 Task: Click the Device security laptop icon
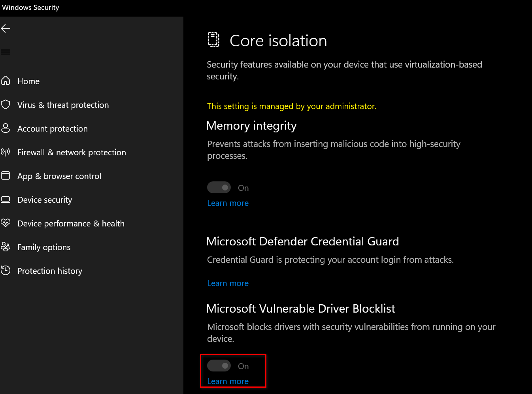coord(6,200)
